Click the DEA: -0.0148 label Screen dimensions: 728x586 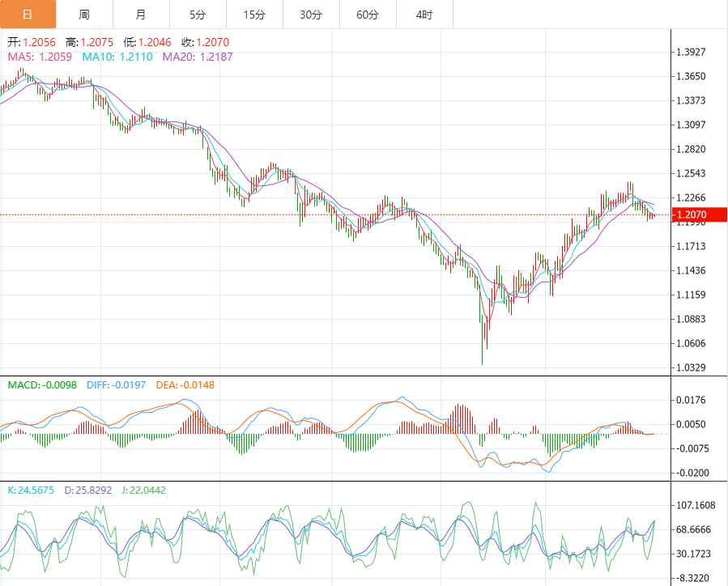185,384
